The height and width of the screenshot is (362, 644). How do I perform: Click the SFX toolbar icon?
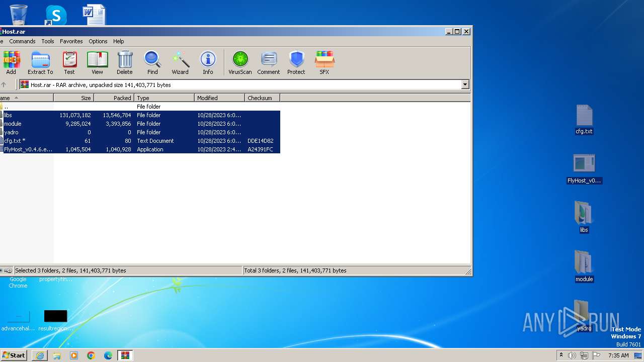[x=324, y=63]
